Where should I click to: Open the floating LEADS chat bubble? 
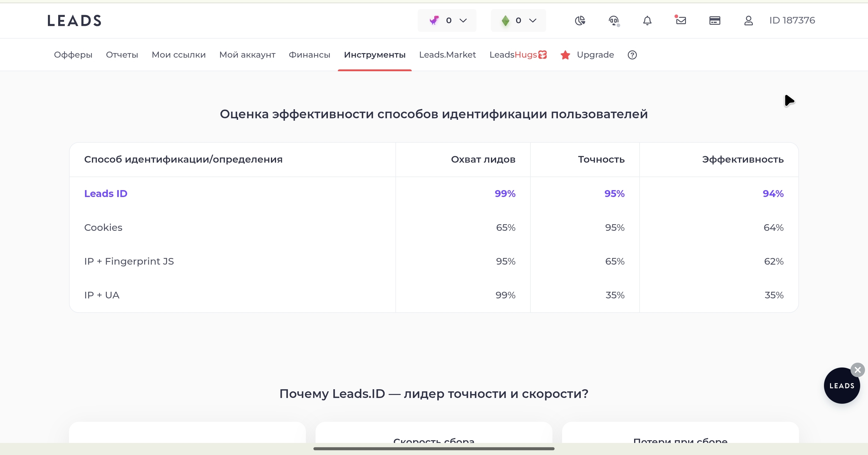pyautogui.click(x=842, y=386)
